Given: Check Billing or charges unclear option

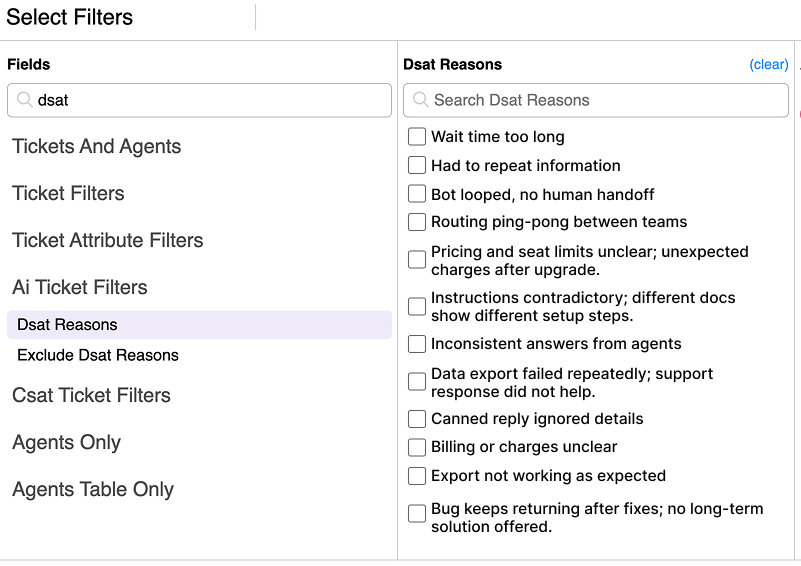Looking at the screenshot, I should tap(417, 447).
